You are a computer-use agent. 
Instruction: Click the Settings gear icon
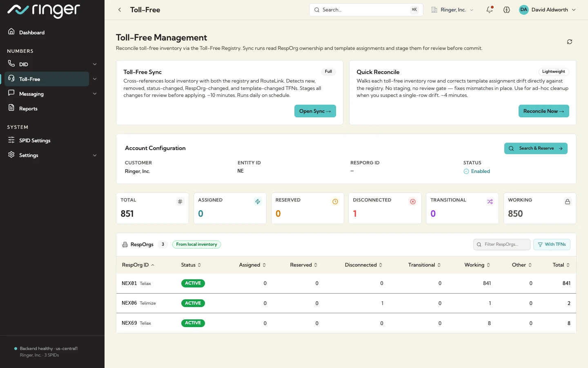click(x=11, y=155)
